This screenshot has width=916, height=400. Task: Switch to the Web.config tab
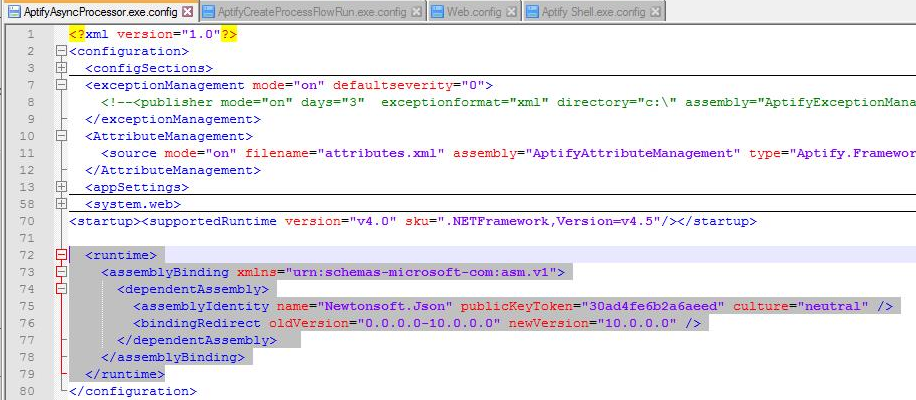pos(474,11)
